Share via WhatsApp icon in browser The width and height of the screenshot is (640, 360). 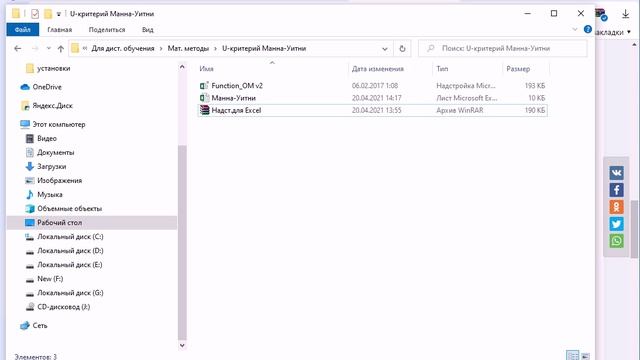tap(616, 241)
